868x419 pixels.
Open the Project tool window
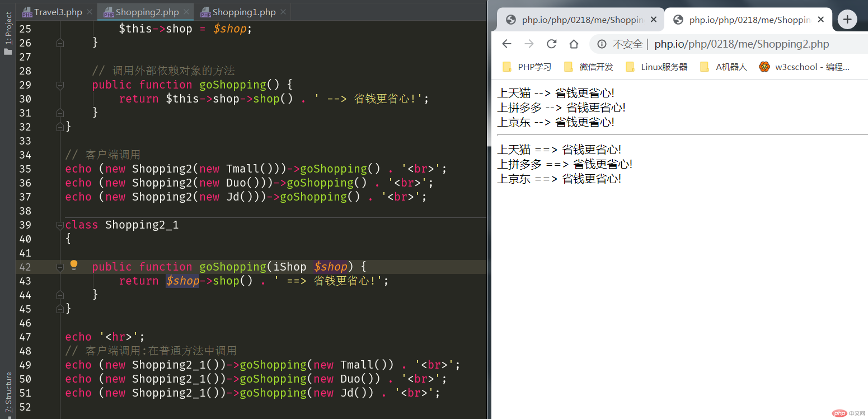(8, 34)
